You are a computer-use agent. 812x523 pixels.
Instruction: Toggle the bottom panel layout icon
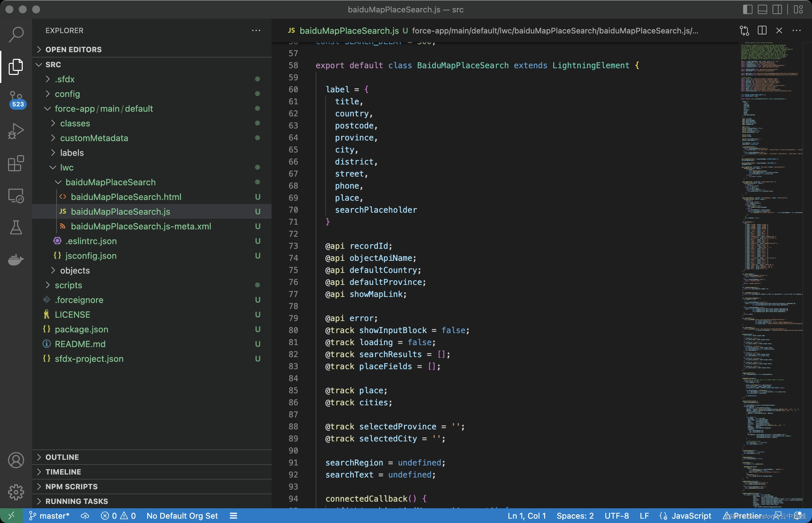[x=763, y=9]
